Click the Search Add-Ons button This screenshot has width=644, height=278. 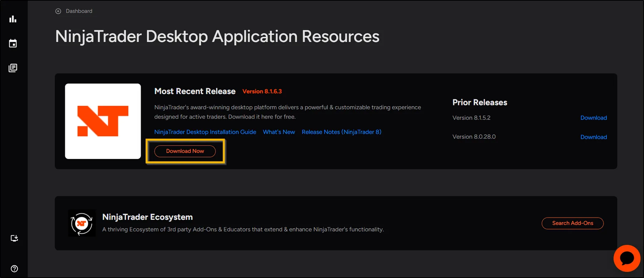[x=572, y=223]
